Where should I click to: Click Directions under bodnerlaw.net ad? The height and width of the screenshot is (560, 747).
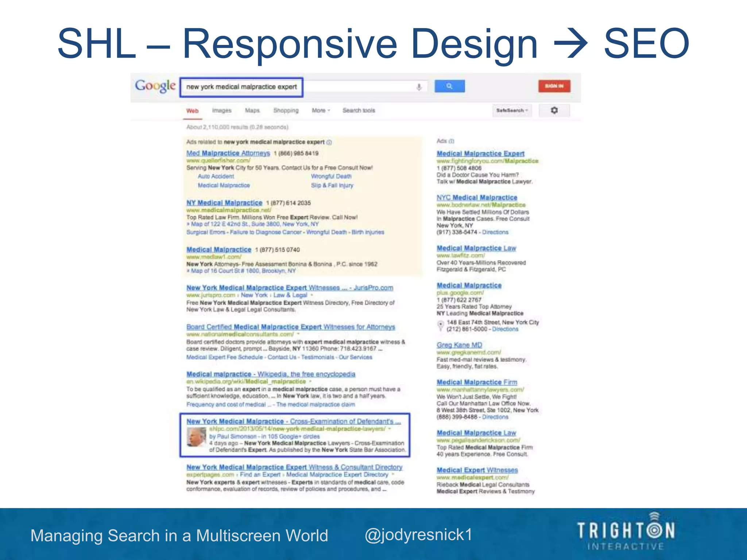(495, 232)
